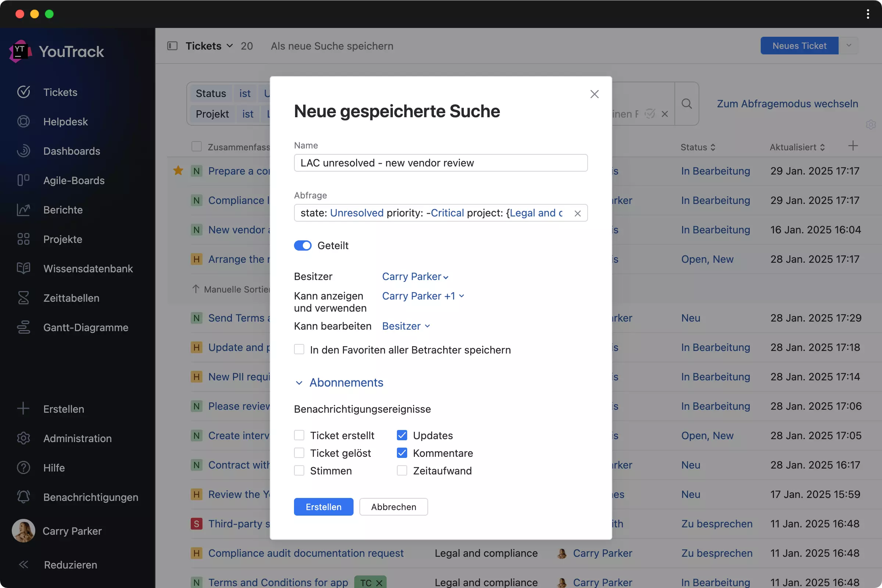Clear the Abfrage query field

point(577,214)
